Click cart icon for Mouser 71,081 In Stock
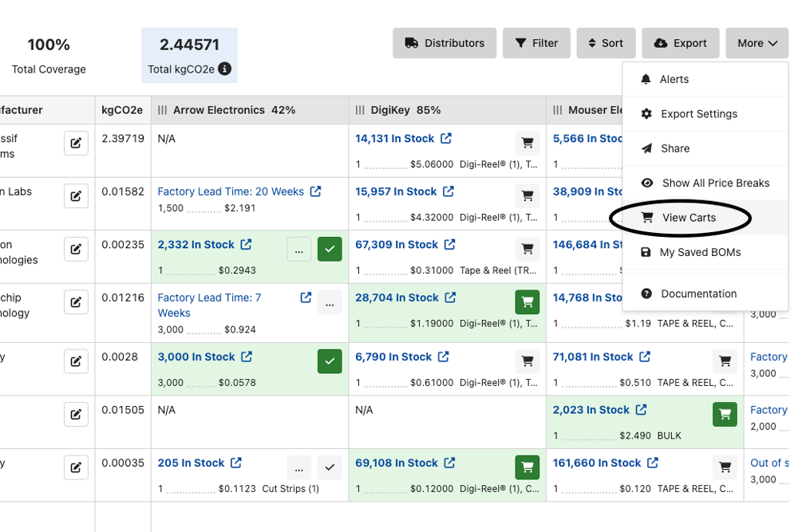798x532 pixels. [x=725, y=361]
